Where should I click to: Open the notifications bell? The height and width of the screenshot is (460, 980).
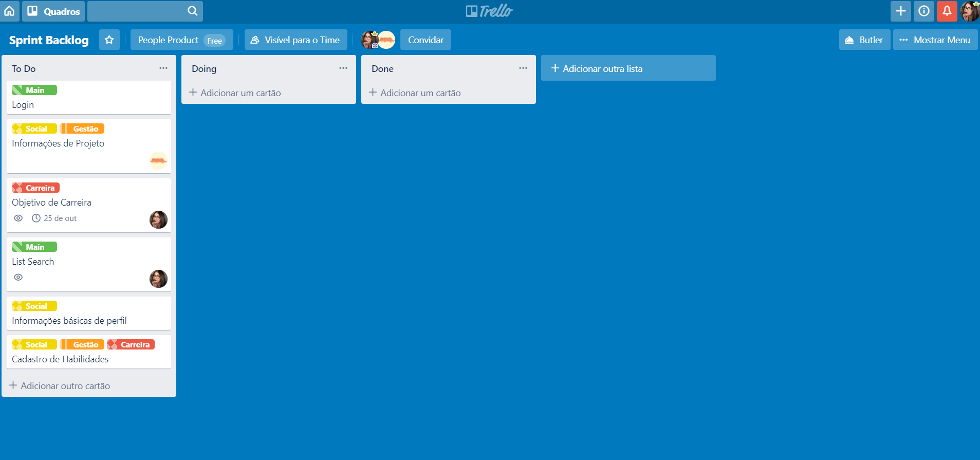click(947, 11)
